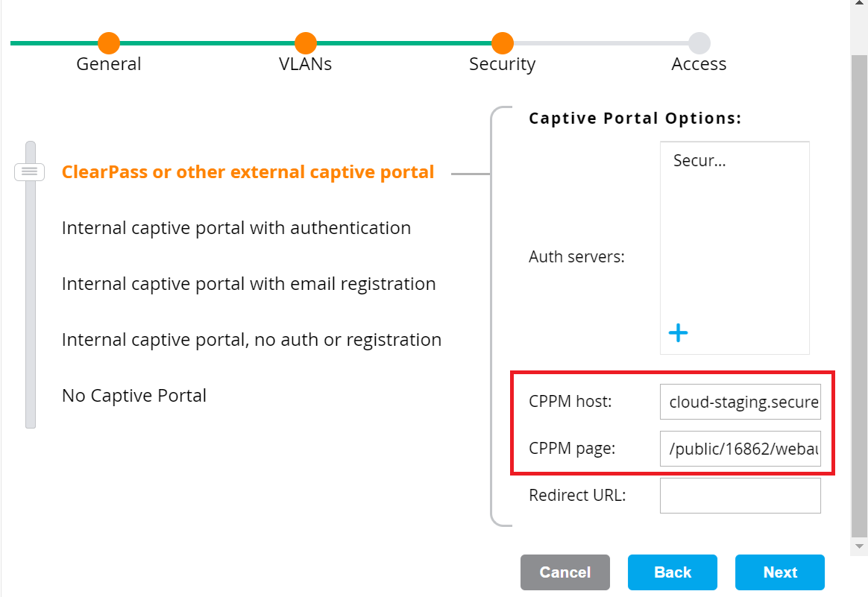Click the Access step circle
This screenshot has height=597, width=868.
point(699,43)
